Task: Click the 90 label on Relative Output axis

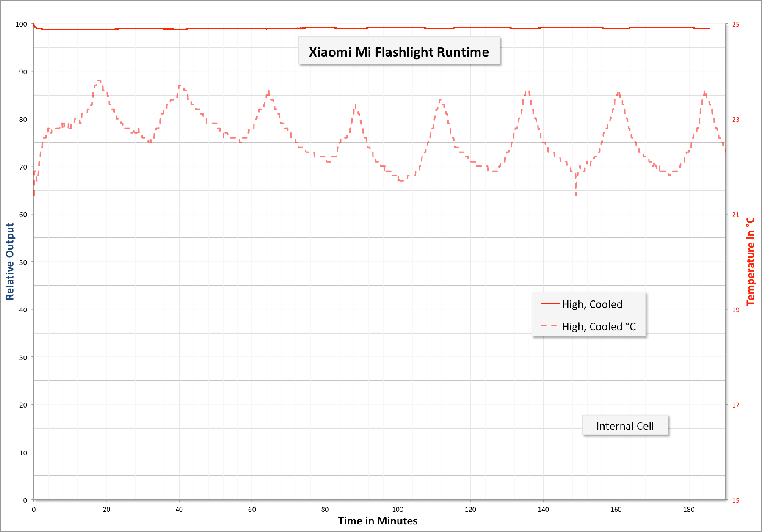Action: [23, 72]
